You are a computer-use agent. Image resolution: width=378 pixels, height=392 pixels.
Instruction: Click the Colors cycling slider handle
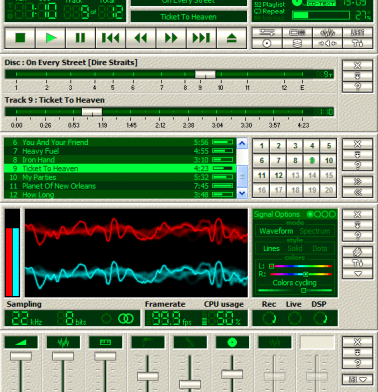click(x=303, y=290)
